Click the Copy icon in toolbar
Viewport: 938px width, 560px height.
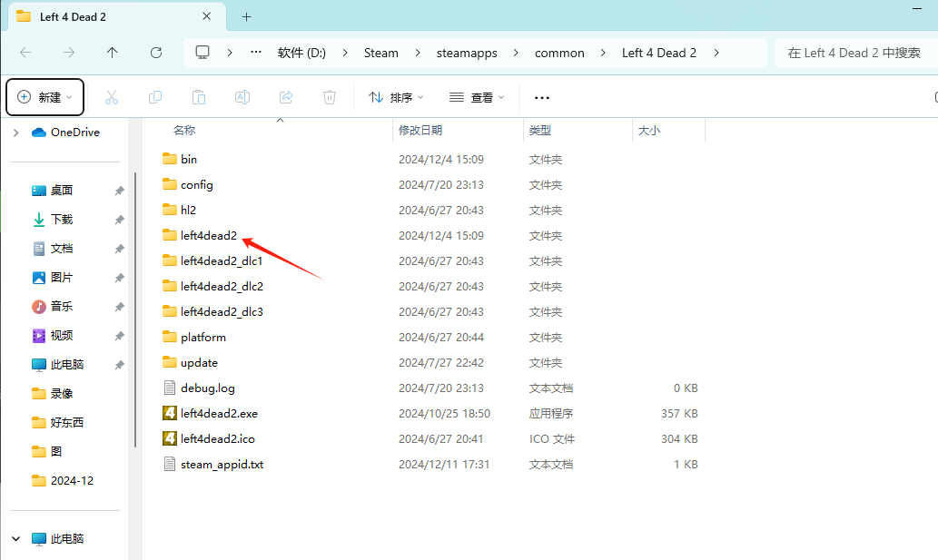click(155, 97)
